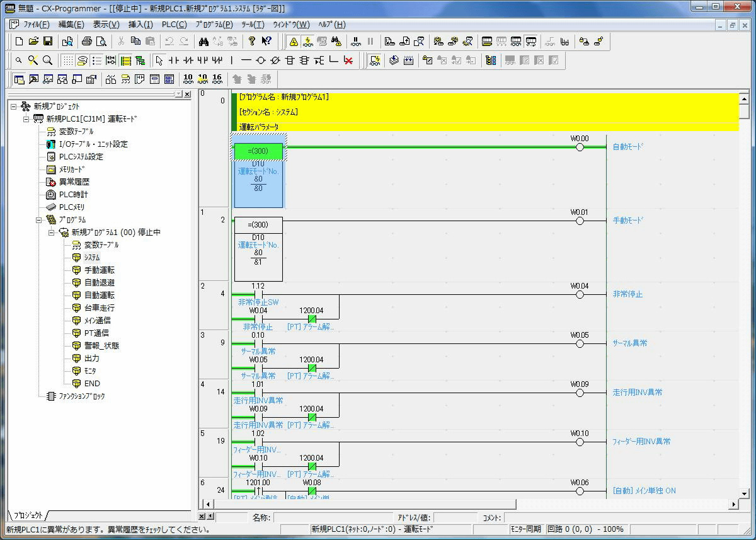Open the 手動運転 section
The width and height of the screenshot is (756, 540).
point(100,270)
